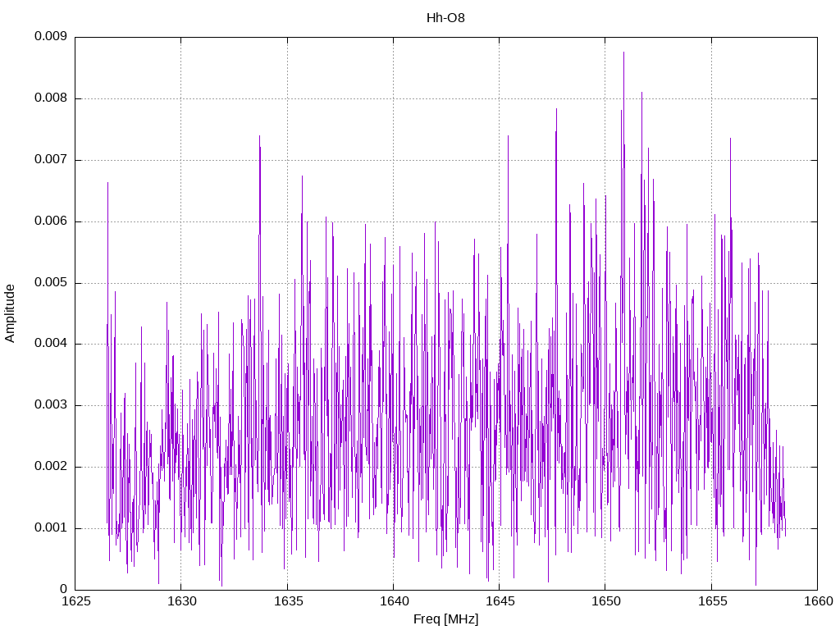Click the Amplitude y-axis label
Screen dimensions: 840x630
10,313
